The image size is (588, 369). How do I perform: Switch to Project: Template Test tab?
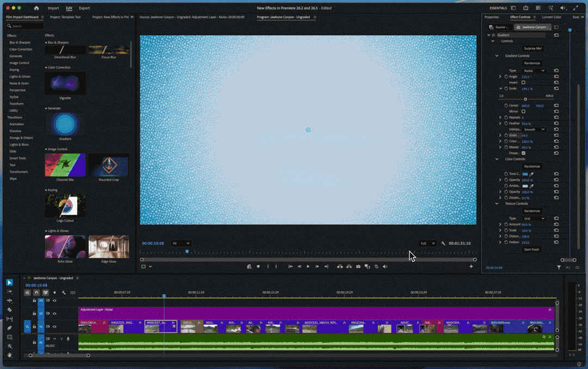click(x=65, y=17)
